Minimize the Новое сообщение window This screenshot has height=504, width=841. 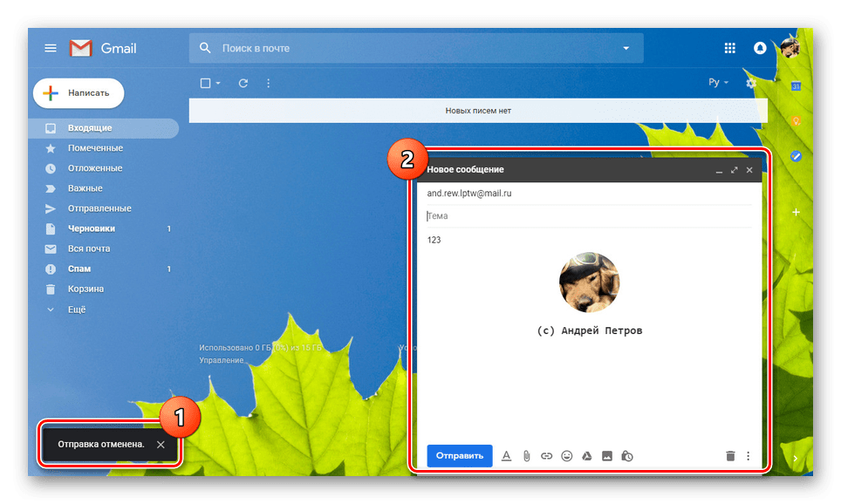pyautogui.click(x=719, y=171)
